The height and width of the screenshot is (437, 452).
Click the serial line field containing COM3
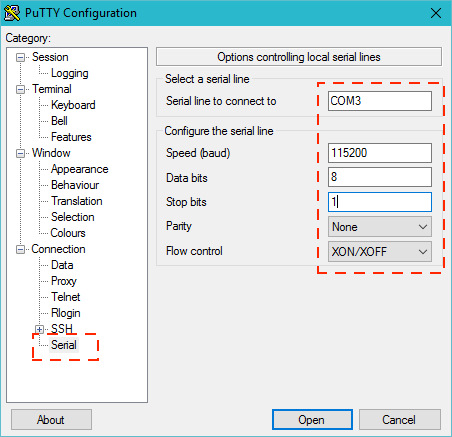pos(380,101)
